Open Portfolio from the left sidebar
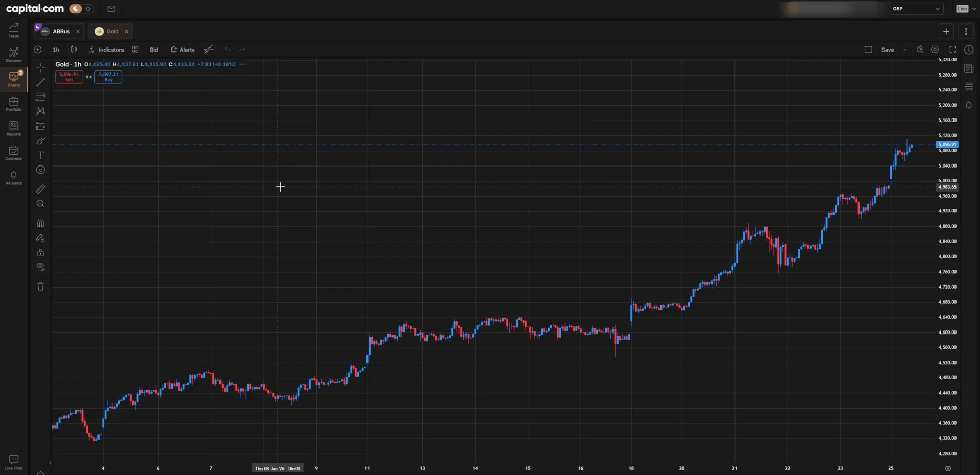980x475 pixels. click(14, 104)
